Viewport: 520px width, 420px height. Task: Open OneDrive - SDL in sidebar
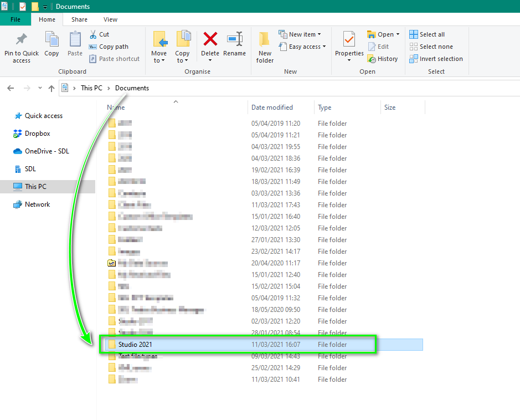(x=47, y=151)
